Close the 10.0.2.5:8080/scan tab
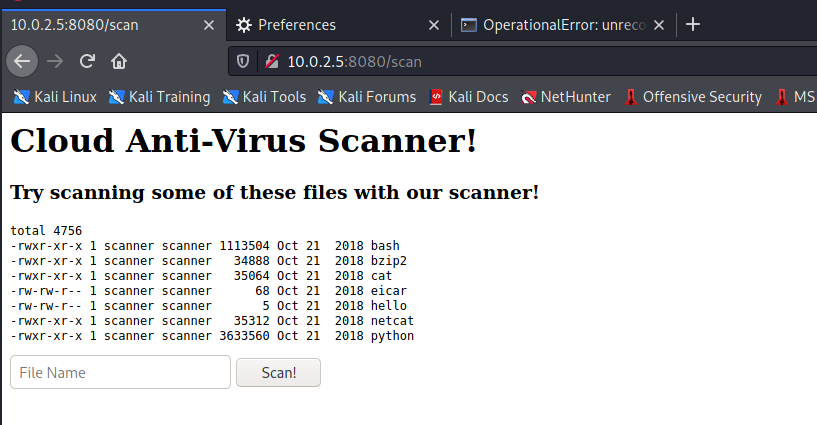 208,25
